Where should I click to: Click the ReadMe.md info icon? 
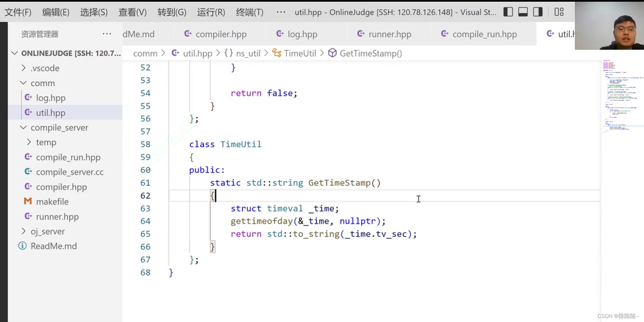click(23, 246)
